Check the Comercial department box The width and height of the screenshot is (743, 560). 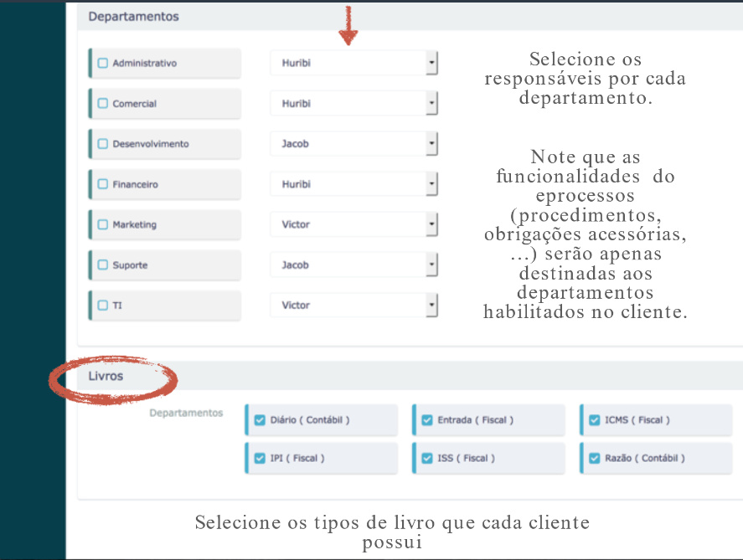103,104
